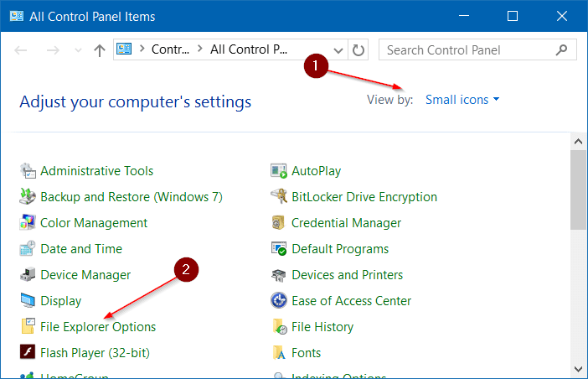The height and width of the screenshot is (379, 588).
Task: Select the All Control P... breadcrumb segment
Action: pyautogui.click(x=249, y=49)
